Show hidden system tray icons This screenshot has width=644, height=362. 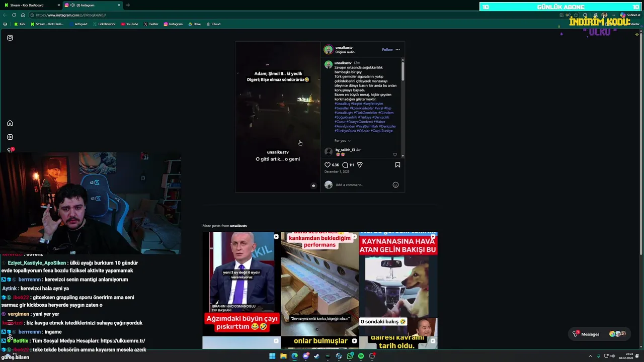[x=590, y=356]
